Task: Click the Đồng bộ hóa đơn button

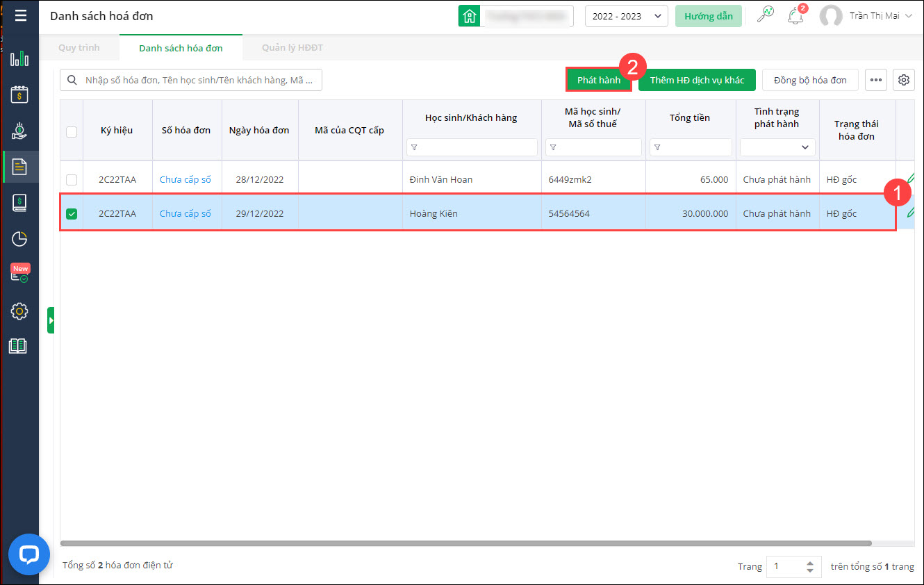Action: (810, 80)
